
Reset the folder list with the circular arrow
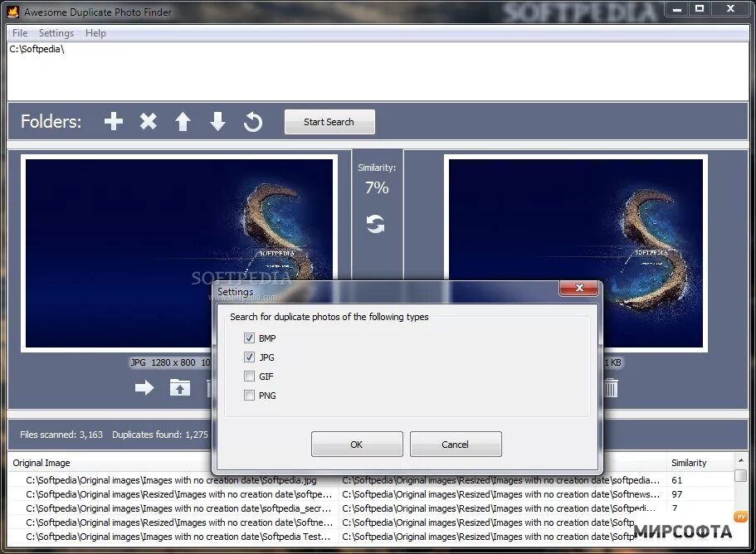253,121
